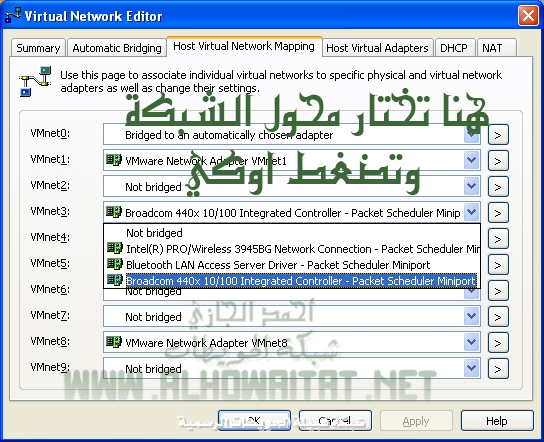Image resolution: width=544 pixels, height=442 pixels.
Task: Open Help for the network editor
Action: click(x=497, y=420)
